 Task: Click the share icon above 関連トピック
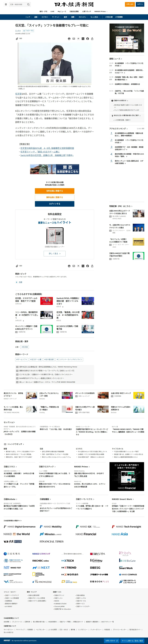[x=92, y=266]
